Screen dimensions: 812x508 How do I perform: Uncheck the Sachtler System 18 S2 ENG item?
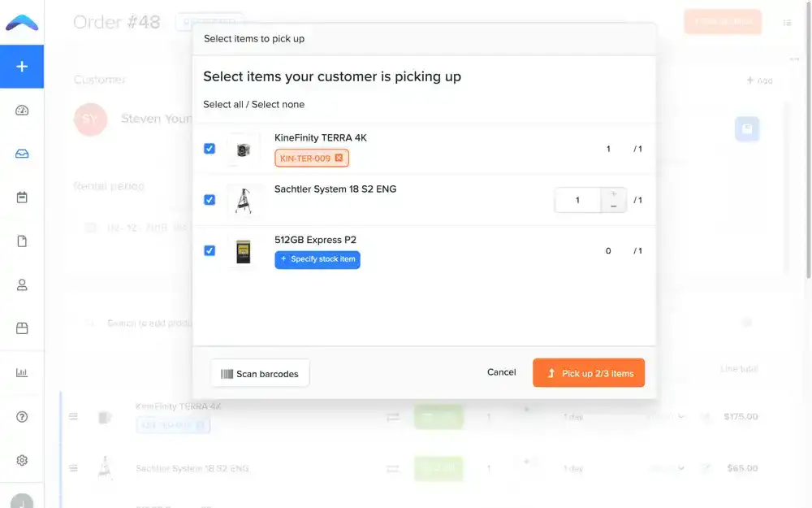[x=209, y=199]
